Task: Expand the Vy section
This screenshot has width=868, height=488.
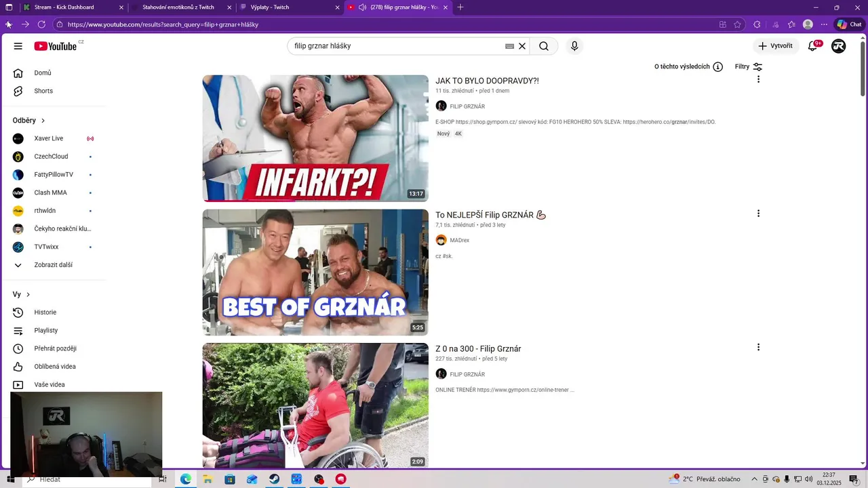Action: [22, 295]
